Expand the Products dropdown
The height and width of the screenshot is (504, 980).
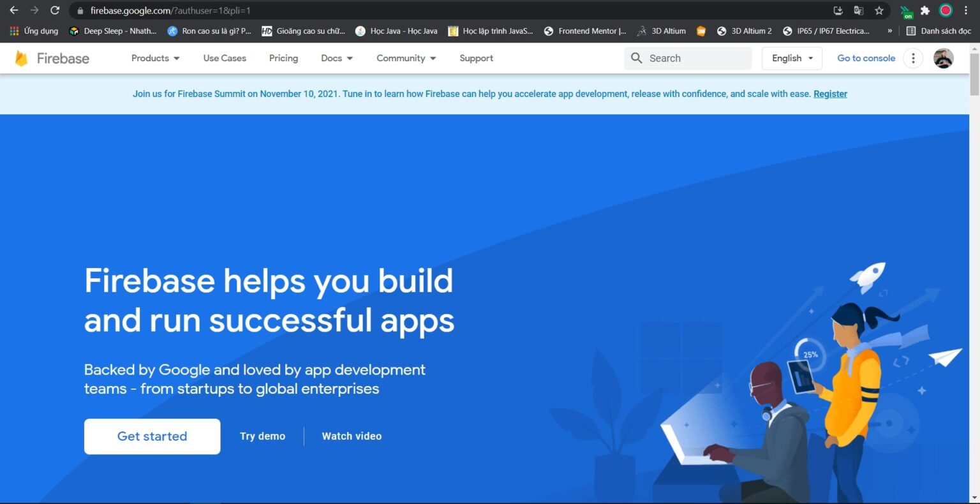[x=154, y=58]
